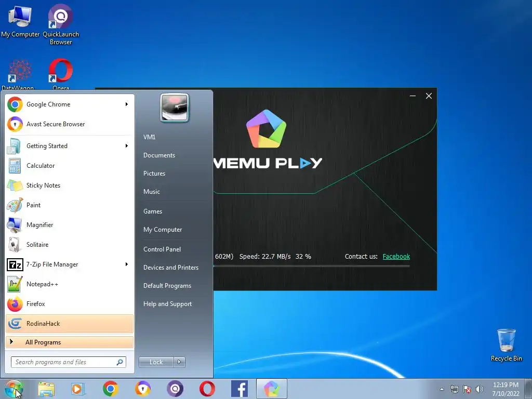
Task: Click the Lock button
Action: pyautogui.click(x=156, y=362)
